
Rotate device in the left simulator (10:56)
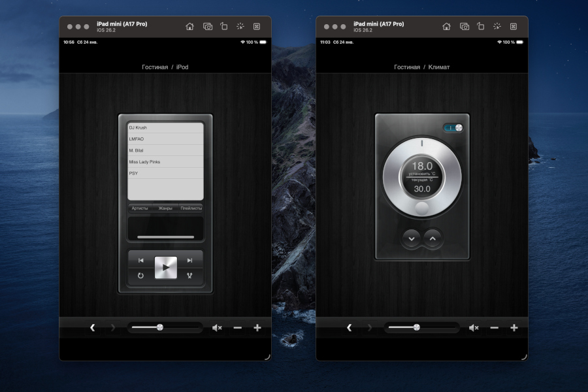click(x=224, y=26)
